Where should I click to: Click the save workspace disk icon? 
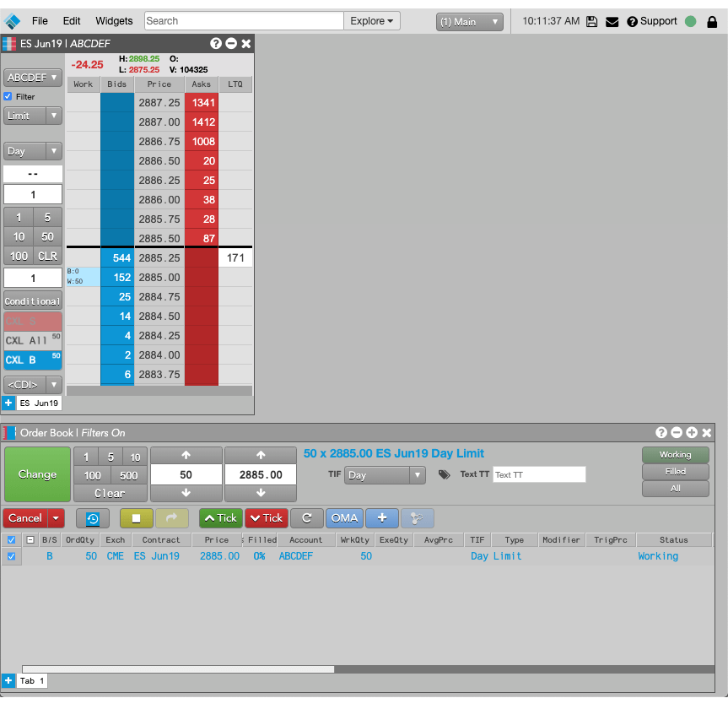point(591,21)
